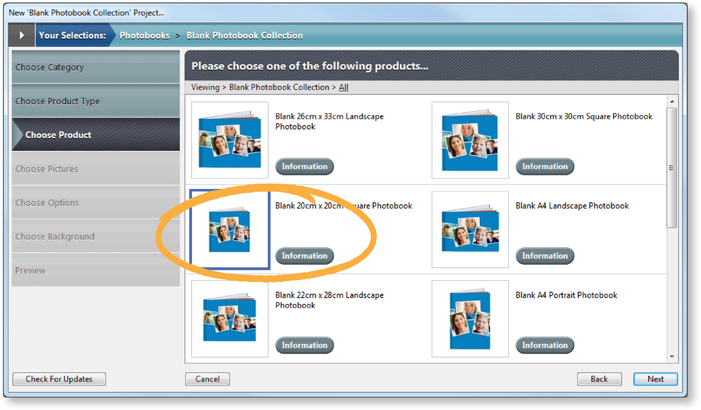Open Information for 26cm x 33cm Landscape Photobook
Screen dimensions: 701x410
pyautogui.click(x=304, y=166)
